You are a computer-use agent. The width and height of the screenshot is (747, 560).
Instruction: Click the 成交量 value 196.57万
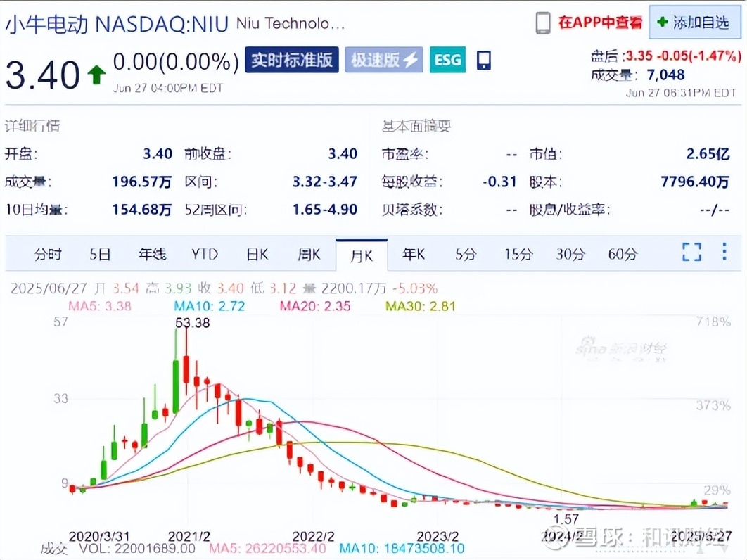141,182
